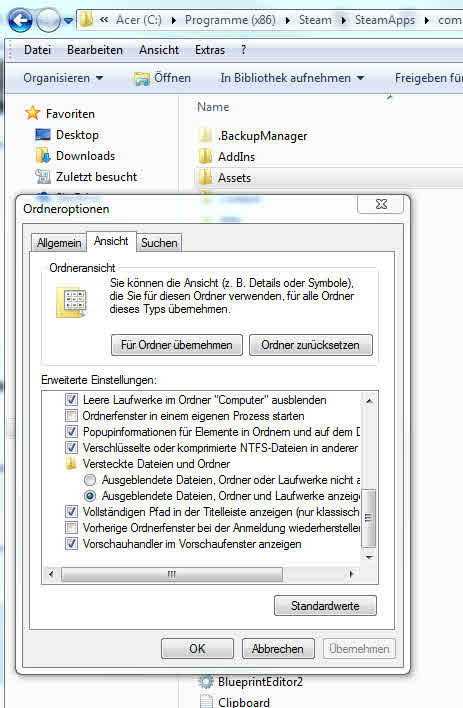Click Versteckte Dateien und Ordner folder icon

coord(71,463)
